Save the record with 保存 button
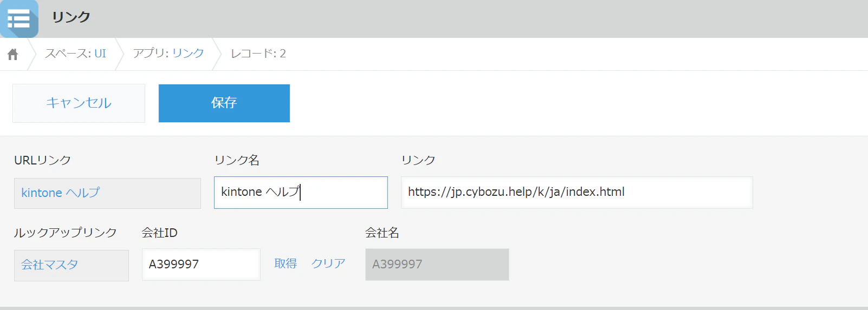 click(x=224, y=103)
